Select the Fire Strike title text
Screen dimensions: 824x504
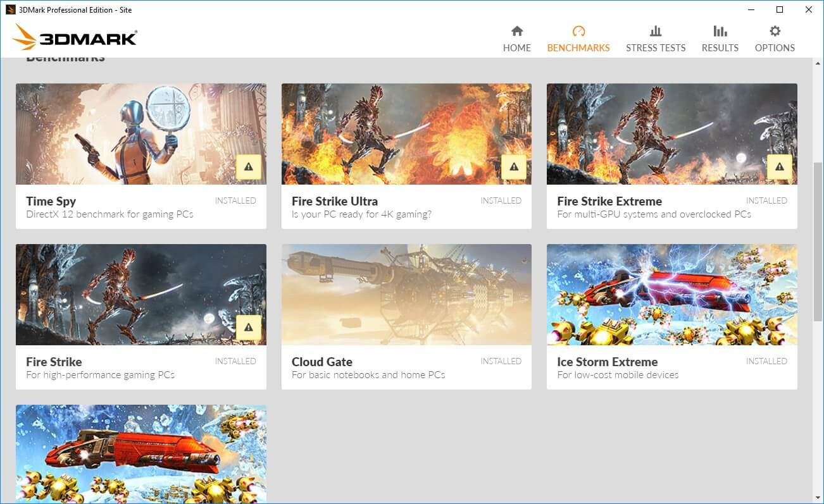click(x=54, y=362)
